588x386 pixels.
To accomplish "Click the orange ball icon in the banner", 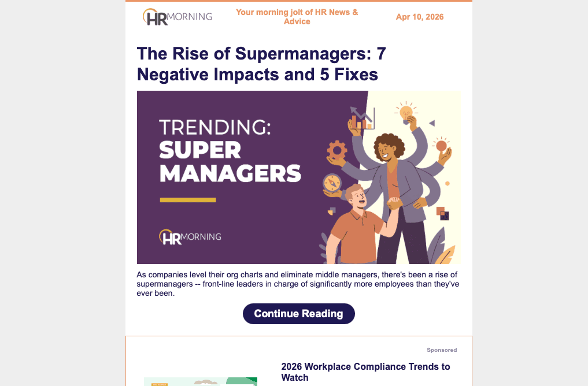I will tap(441, 145).
